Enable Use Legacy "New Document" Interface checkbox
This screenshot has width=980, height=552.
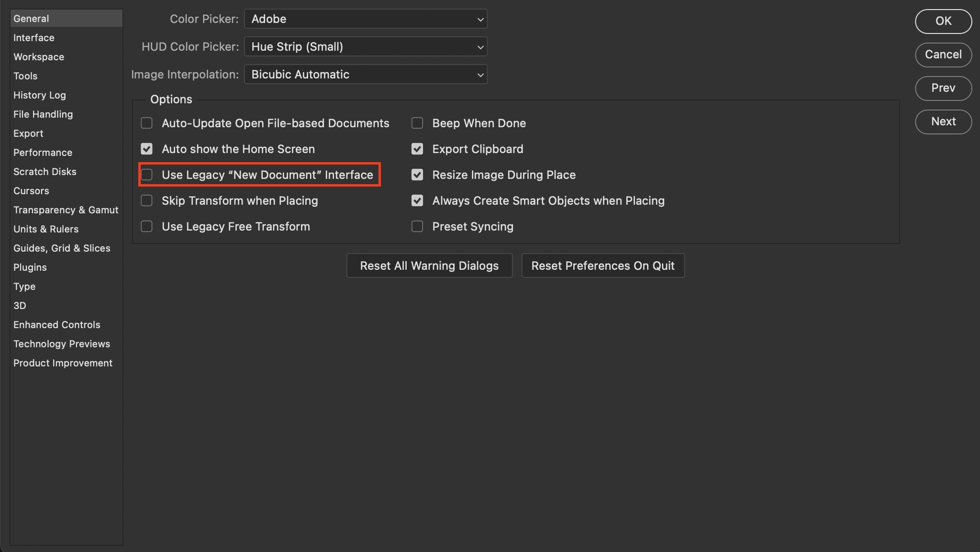coord(147,175)
